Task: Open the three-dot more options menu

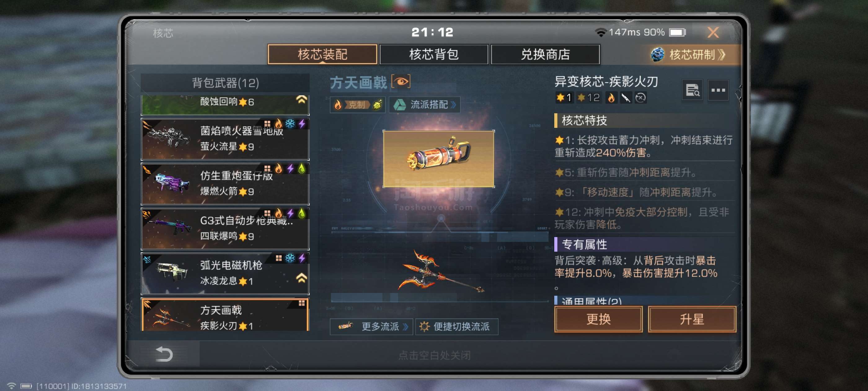Action: [x=718, y=90]
